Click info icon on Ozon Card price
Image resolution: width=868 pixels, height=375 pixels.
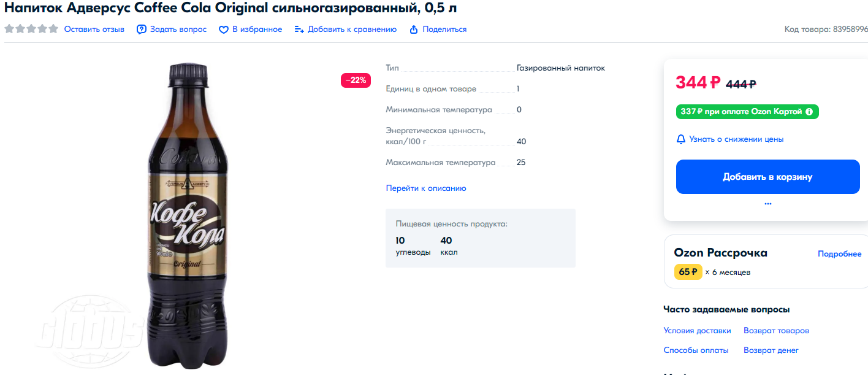pos(809,112)
